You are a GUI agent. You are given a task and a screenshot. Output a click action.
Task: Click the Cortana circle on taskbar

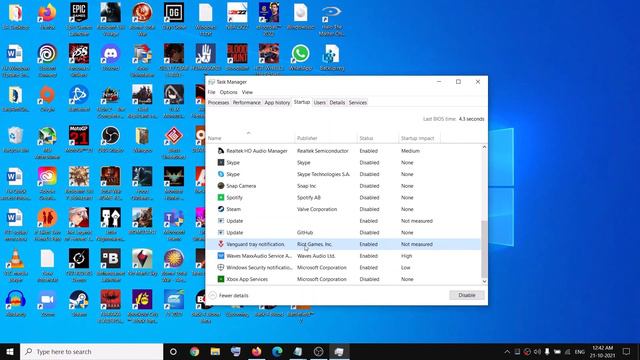tap(173, 351)
